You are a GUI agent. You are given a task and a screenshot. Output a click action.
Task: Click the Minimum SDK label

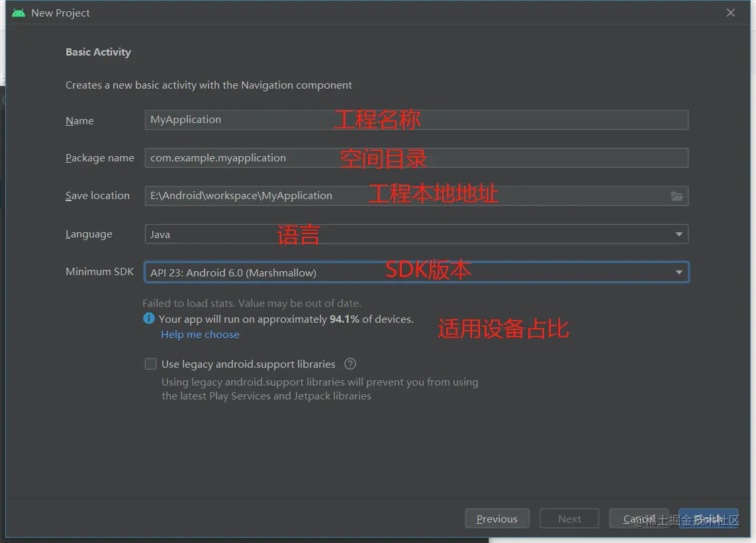coord(99,272)
